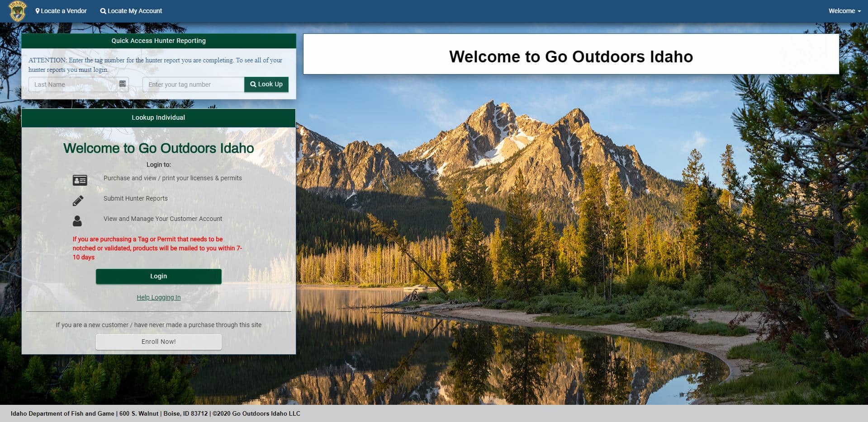Viewport: 868px width, 422px height.
Task: Click the autofill icon in Last Name field
Action: [123, 84]
